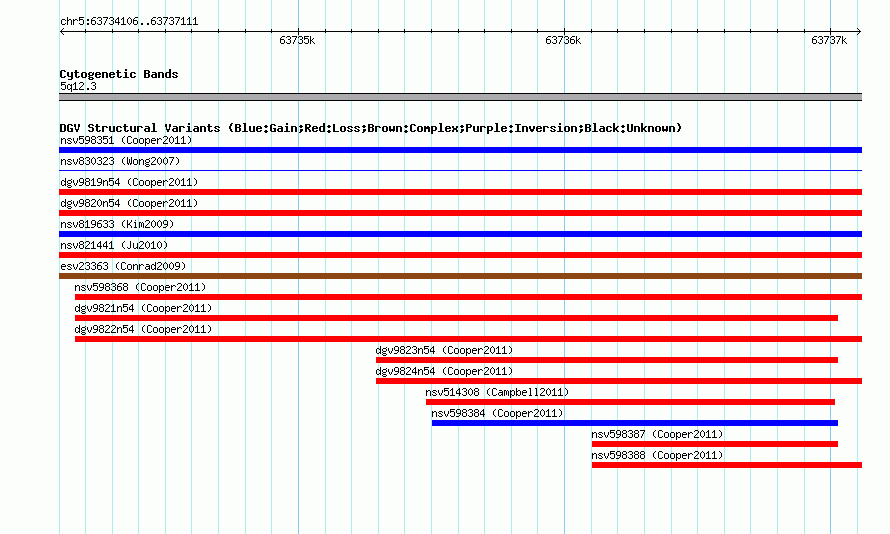Click the 63735k ruler tick label
This screenshot has height=534, width=890.
(x=297, y=40)
